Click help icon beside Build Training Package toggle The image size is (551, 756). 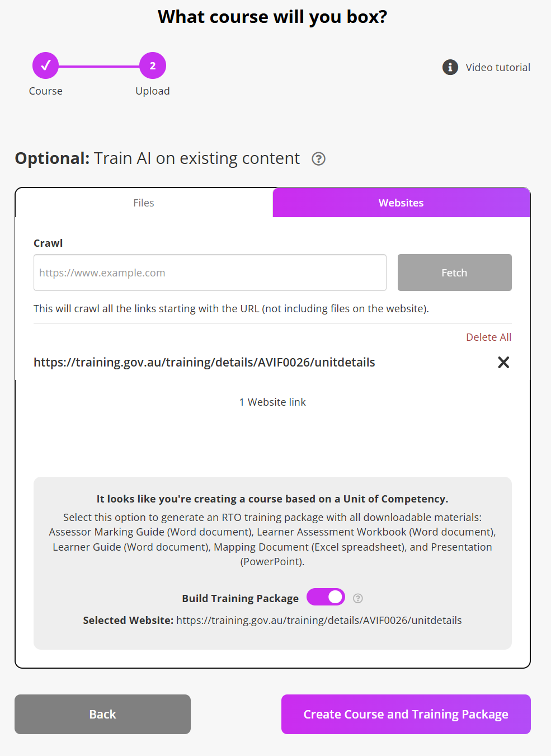[358, 598]
